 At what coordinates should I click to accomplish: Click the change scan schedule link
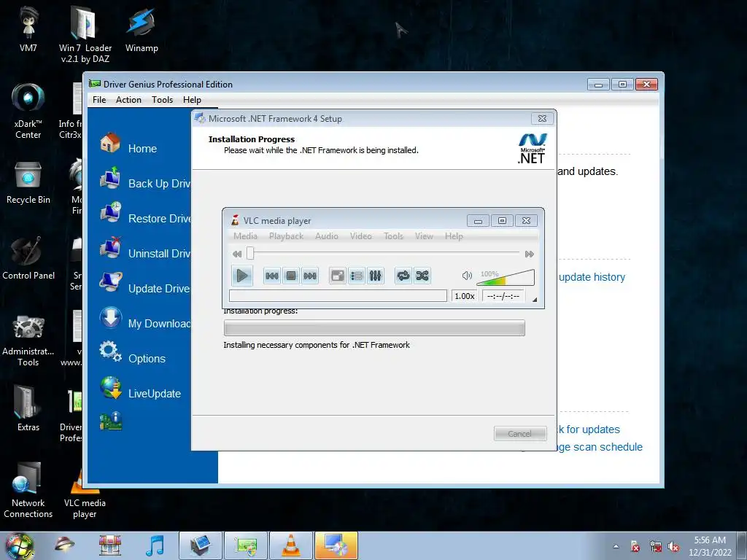pyautogui.click(x=600, y=447)
